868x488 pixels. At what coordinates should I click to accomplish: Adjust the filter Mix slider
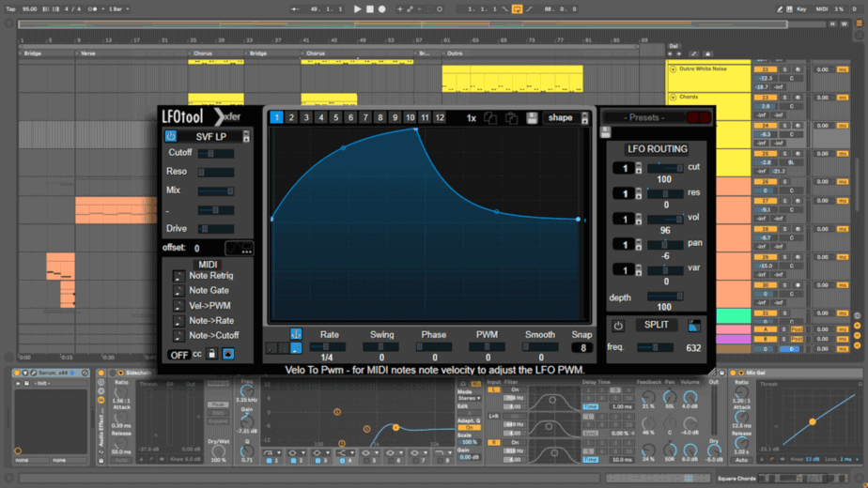pyautogui.click(x=216, y=191)
